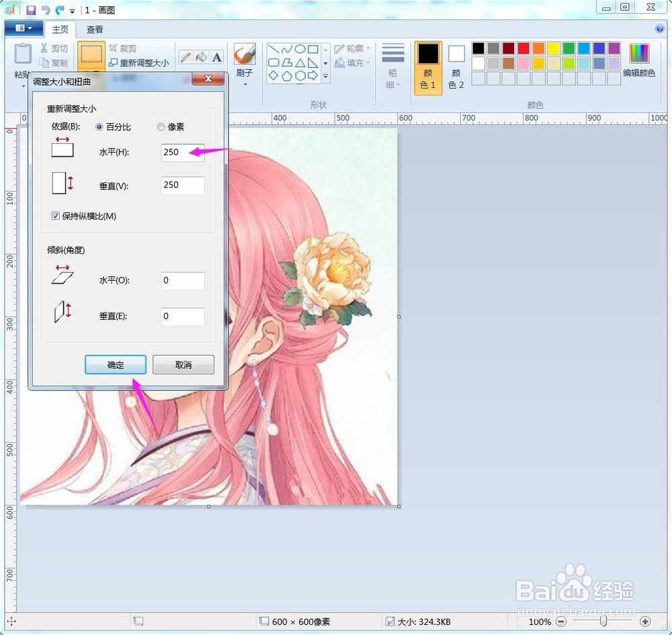Move the shapes gallery down one row

325,63
